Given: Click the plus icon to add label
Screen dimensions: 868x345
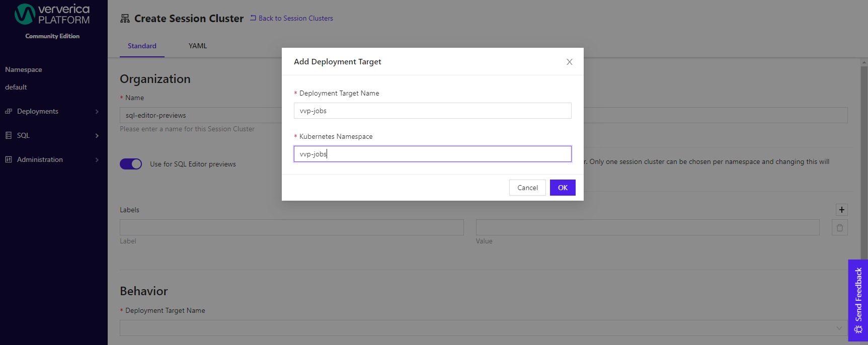Looking at the screenshot, I should 842,210.
